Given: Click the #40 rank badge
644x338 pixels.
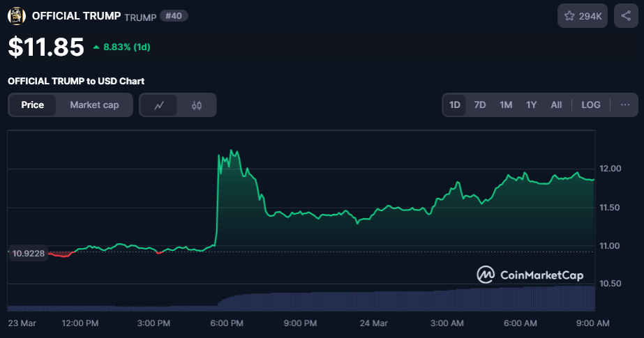Looking at the screenshot, I should [x=174, y=16].
